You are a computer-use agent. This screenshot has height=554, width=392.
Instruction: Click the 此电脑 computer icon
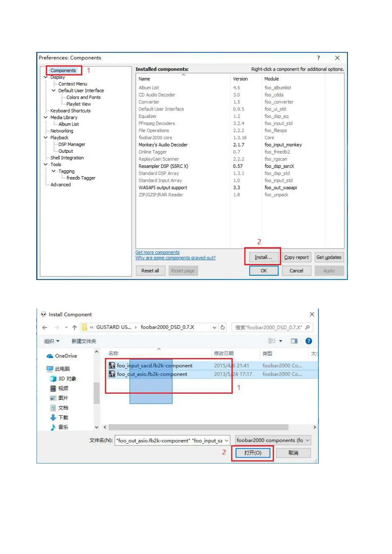pos(50,369)
